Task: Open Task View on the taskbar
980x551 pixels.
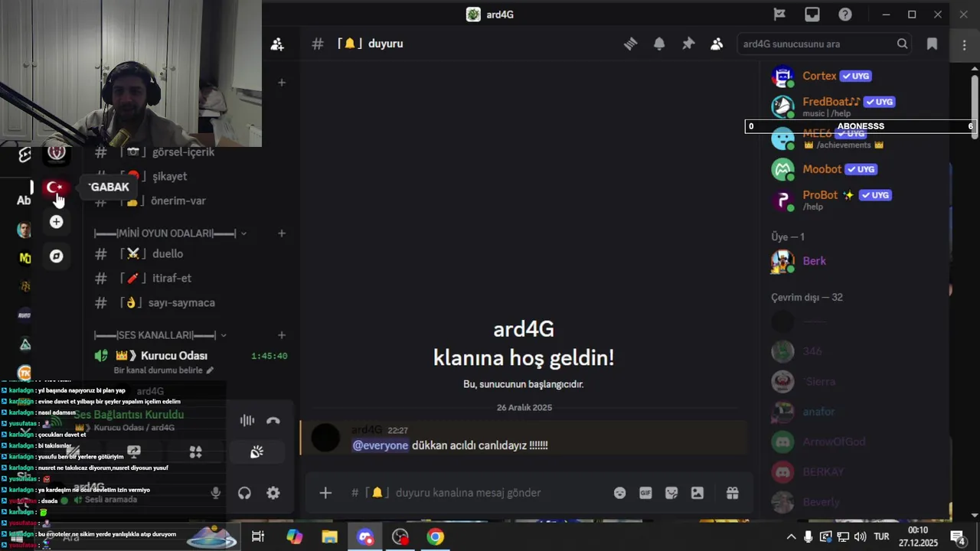Action: point(258,537)
